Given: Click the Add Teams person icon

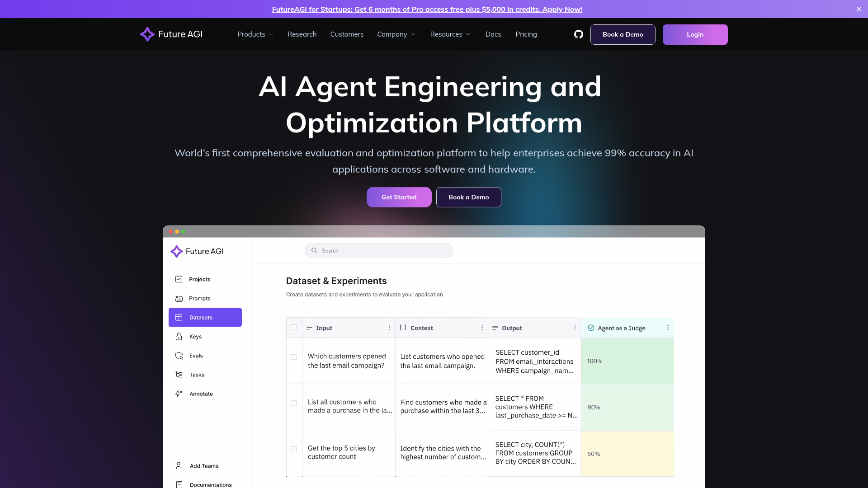Looking at the screenshot, I should pyautogui.click(x=179, y=466).
